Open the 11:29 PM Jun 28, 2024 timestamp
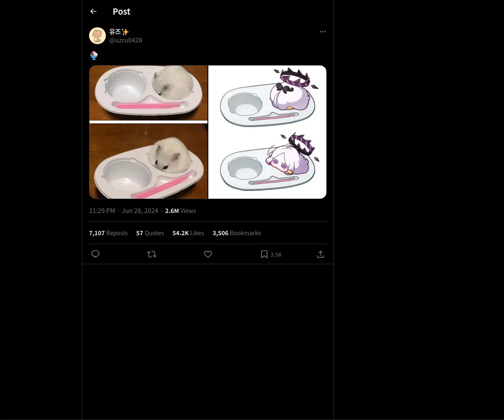The width and height of the screenshot is (504, 420). [123, 211]
